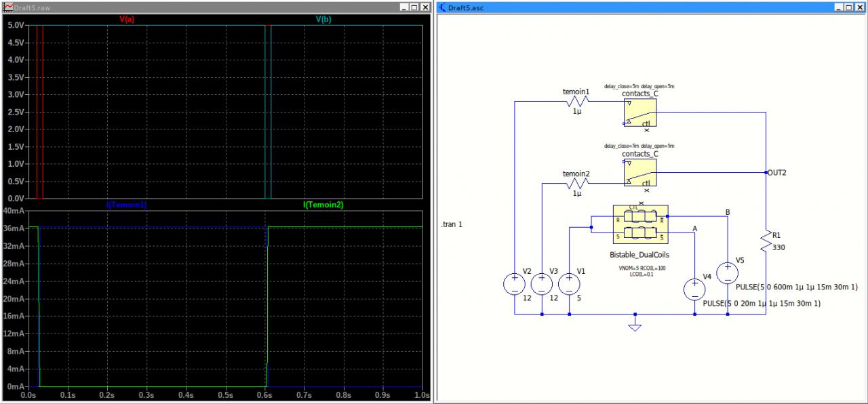Viewport: 868px width, 404px height.
Task: Open the Draft5.asc window system menu icon
Action: 442,7
